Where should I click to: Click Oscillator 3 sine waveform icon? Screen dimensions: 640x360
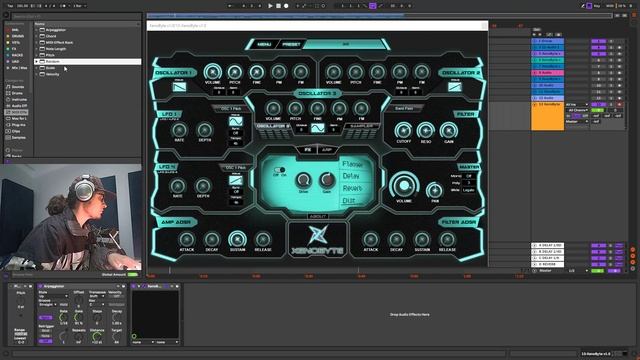[x=318, y=128]
